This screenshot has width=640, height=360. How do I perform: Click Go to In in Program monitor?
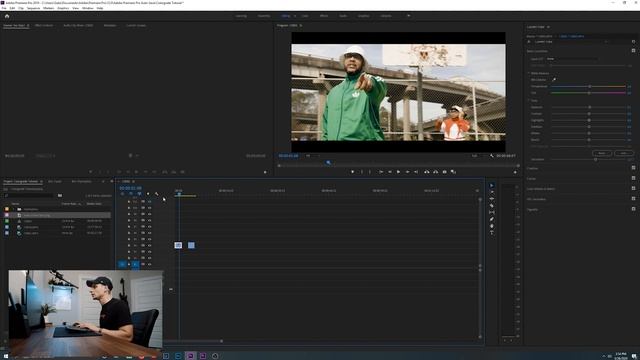(381, 172)
